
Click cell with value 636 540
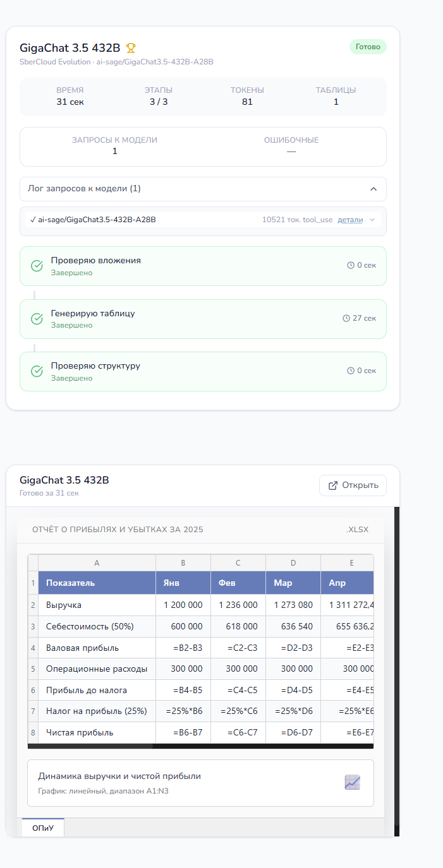pyautogui.click(x=293, y=626)
